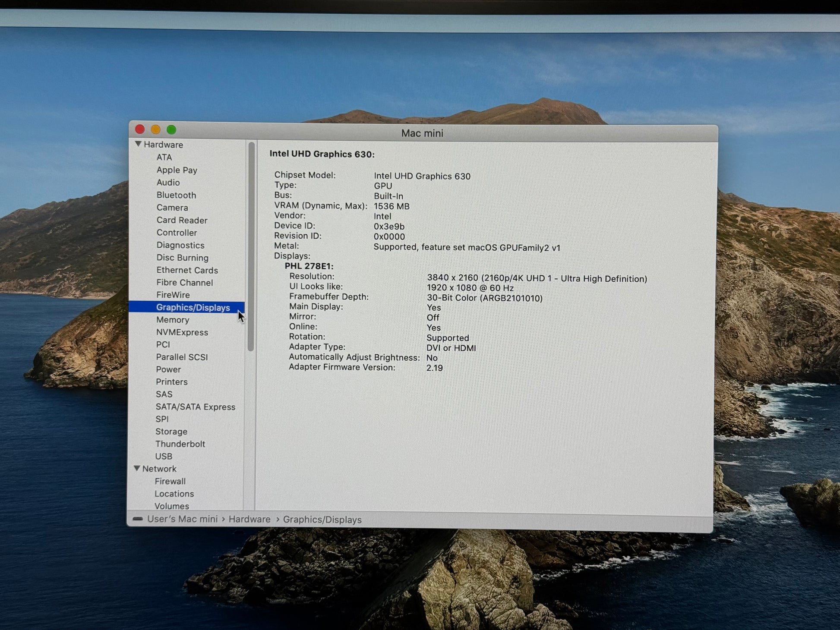Screen dimensions: 840x630
Task: Open Firewall under Network
Action: point(170,481)
